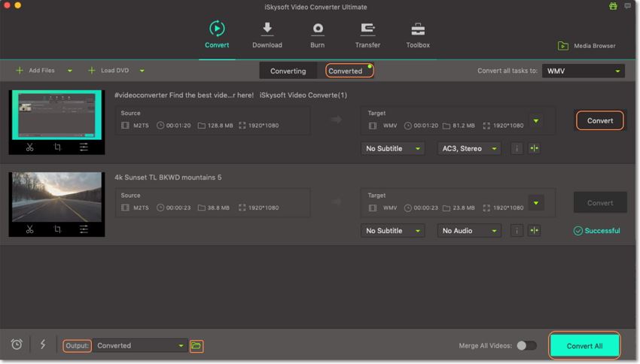The height and width of the screenshot is (364, 640).
Task: Open the Output Converted location dropdown
Action: (x=140, y=346)
